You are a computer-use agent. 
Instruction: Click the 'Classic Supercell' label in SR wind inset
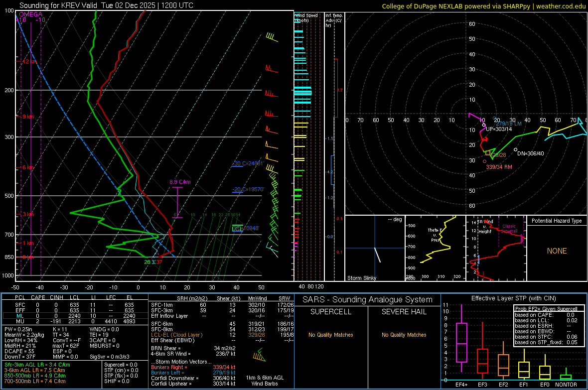click(x=509, y=229)
